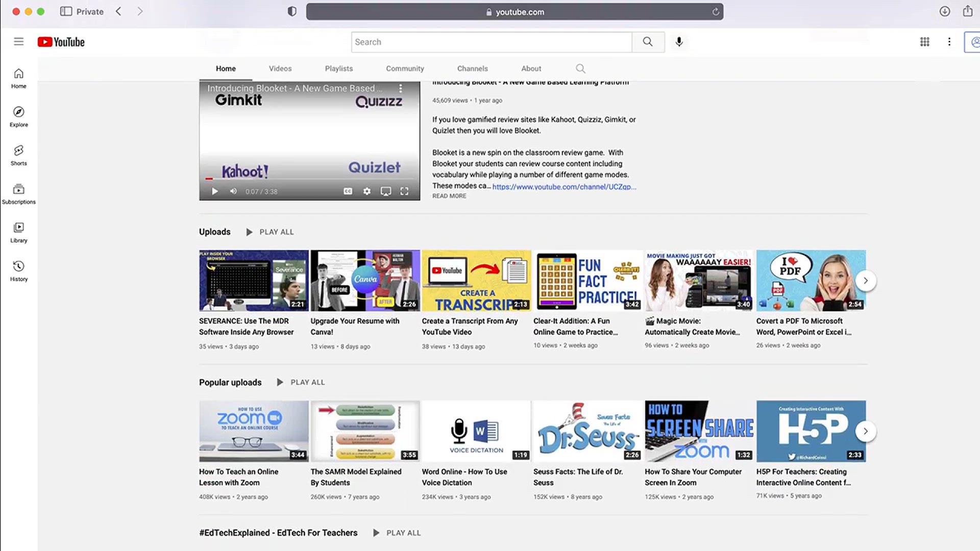Open Clear-It Addition video thumbnail
The height and width of the screenshot is (551, 980).
pos(588,280)
